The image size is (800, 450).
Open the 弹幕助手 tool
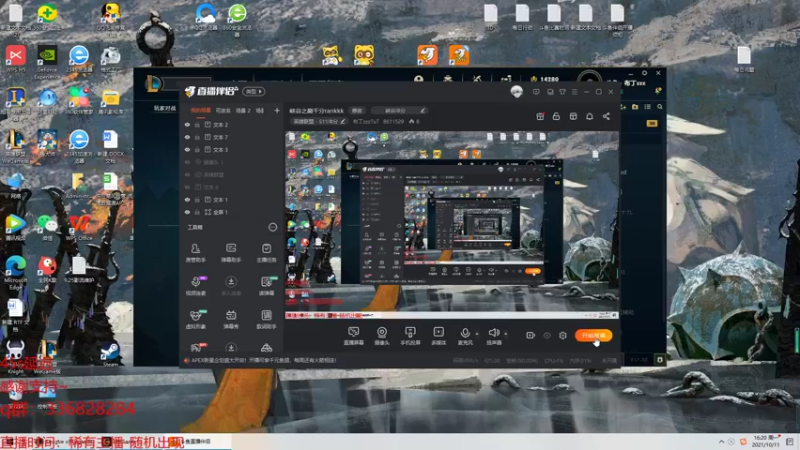[x=231, y=253]
